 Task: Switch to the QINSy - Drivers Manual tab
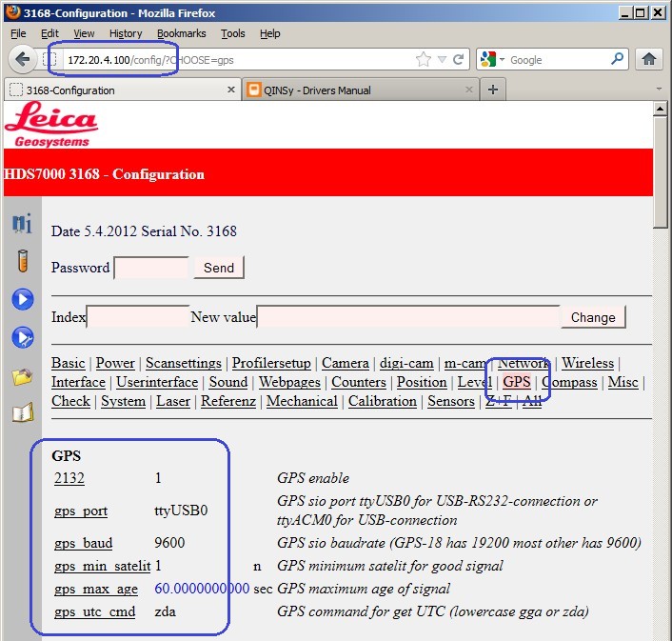[361, 90]
